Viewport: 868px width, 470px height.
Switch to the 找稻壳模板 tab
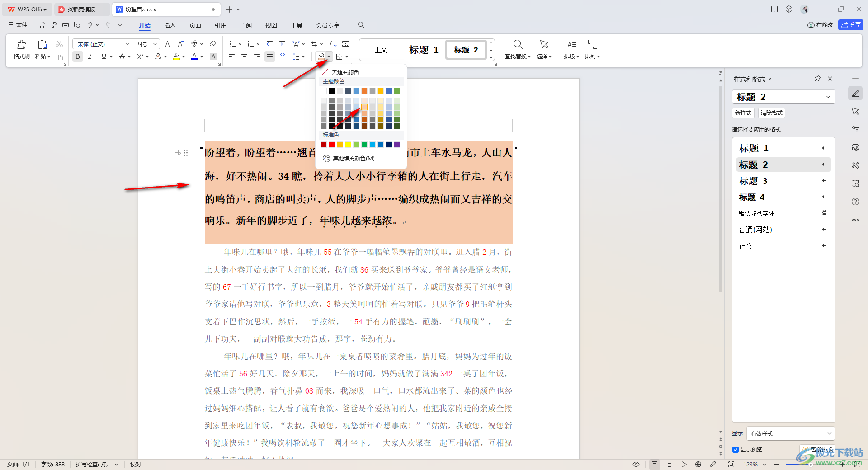[81, 9]
